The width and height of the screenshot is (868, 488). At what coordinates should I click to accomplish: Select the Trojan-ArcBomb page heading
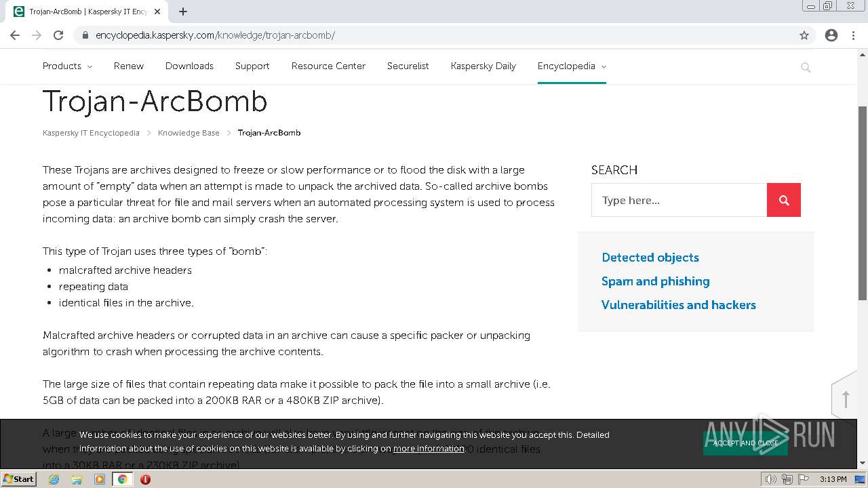point(155,102)
